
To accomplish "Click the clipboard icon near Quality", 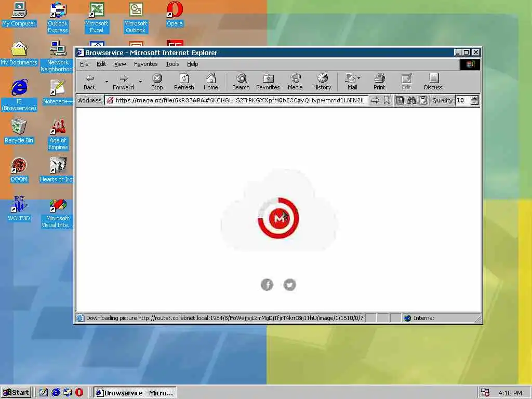I will 423,100.
